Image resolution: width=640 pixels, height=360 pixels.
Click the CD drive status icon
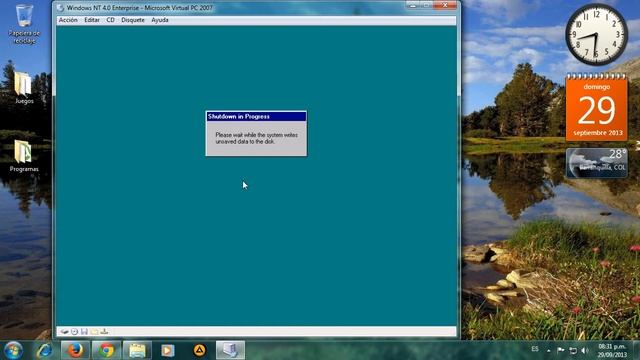pyautogui.click(x=74, y=331)
